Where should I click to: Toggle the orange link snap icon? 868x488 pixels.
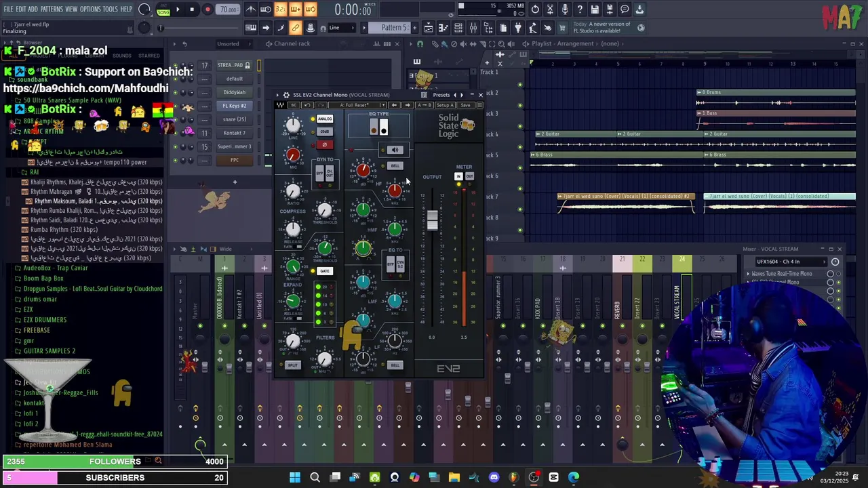pos(295,28)
